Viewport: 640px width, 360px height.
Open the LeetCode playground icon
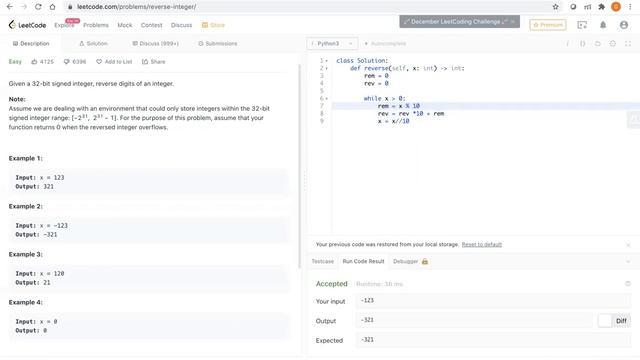582,25
